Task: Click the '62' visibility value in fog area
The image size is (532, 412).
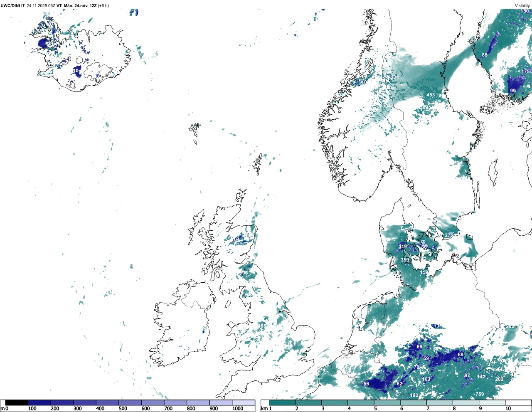Action: point(399,384)
